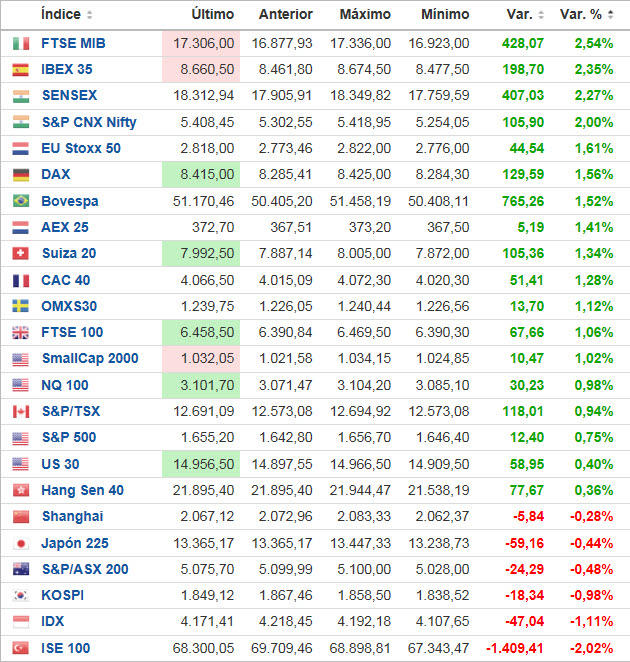
Task: Click the Germany flag next to DAX
Action: (x=20, y=175)
